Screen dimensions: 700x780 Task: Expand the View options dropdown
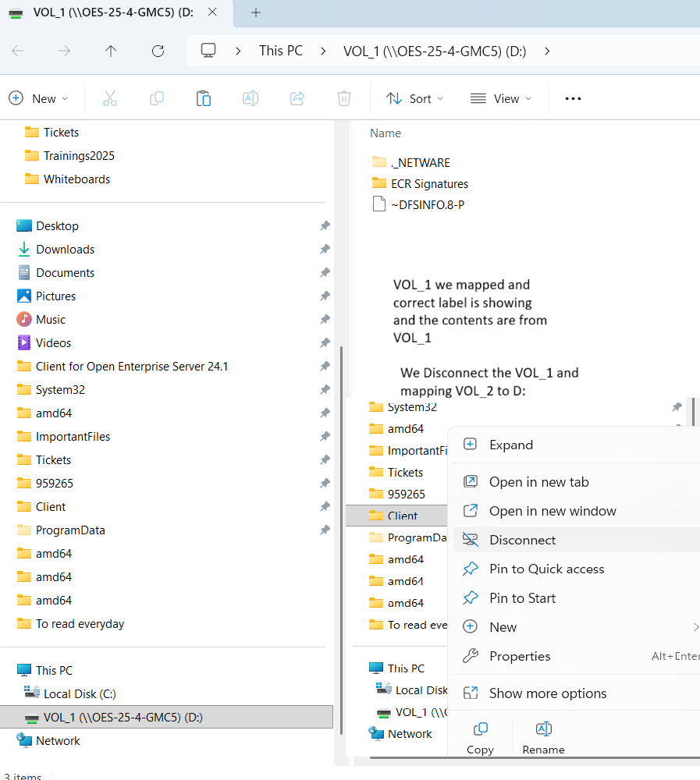point(501,98)
